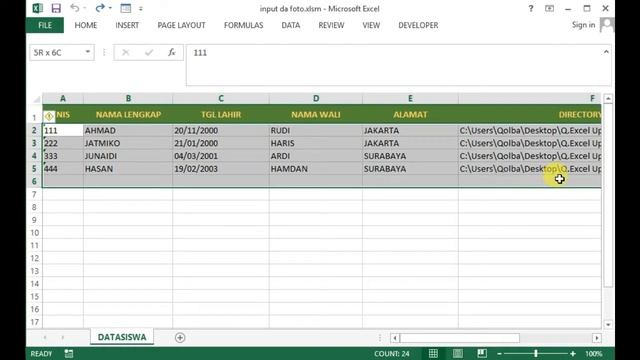Click the Select All corner triangle

click(x=36, y=98)
